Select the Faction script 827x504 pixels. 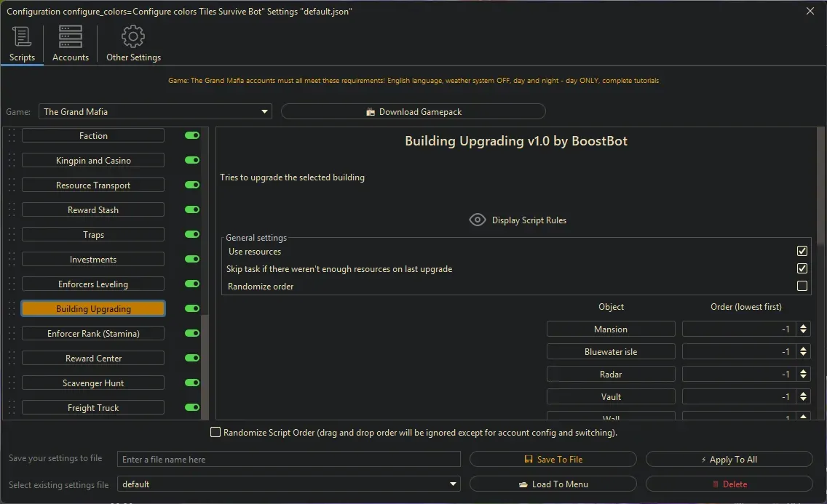point(93,136)
